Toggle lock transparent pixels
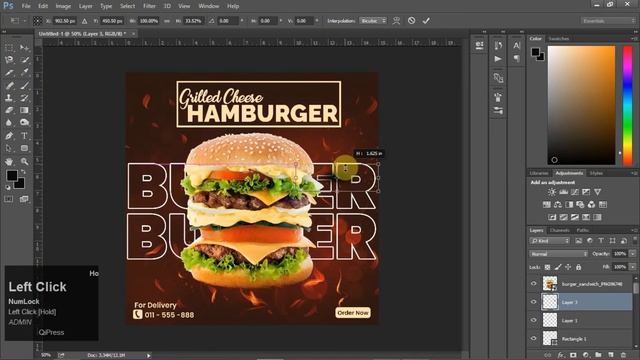This screenshot has width=640, height=360. 547,267
